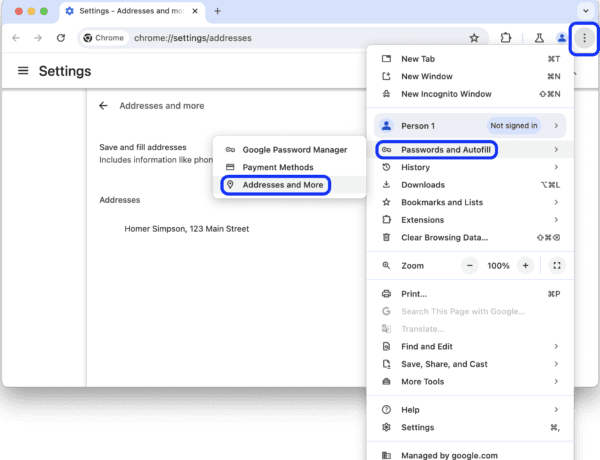Click the gear icon beside Settings
The height and width of the screenshot is (460, 600).
(386, 427)
